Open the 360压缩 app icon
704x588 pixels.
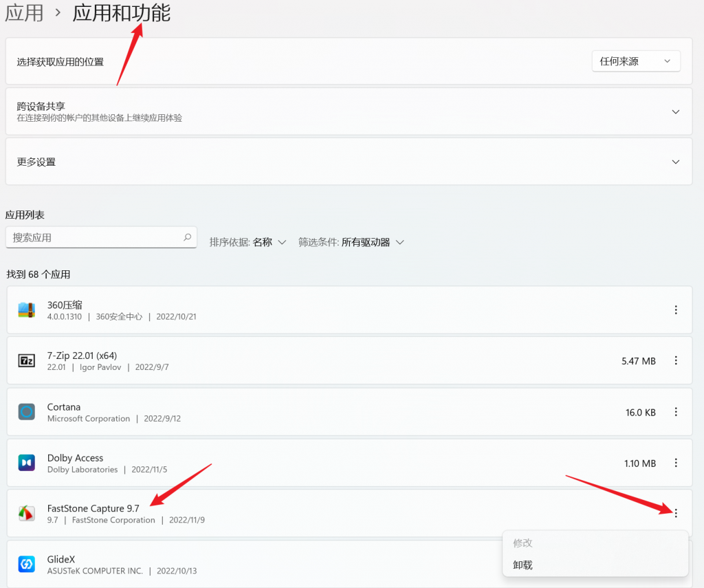point(27,310)
